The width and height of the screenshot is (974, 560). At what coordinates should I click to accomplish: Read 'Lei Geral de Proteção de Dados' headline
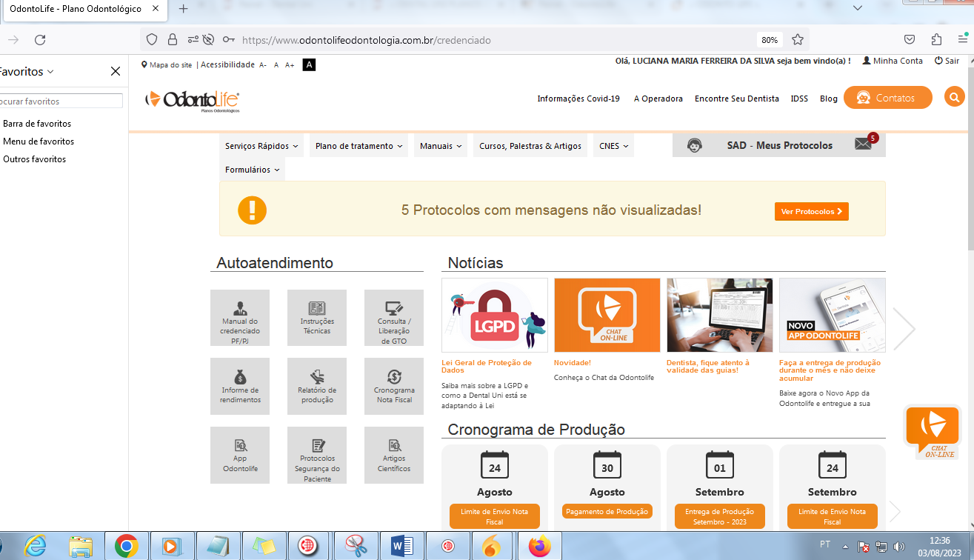(x=487, y=366)
